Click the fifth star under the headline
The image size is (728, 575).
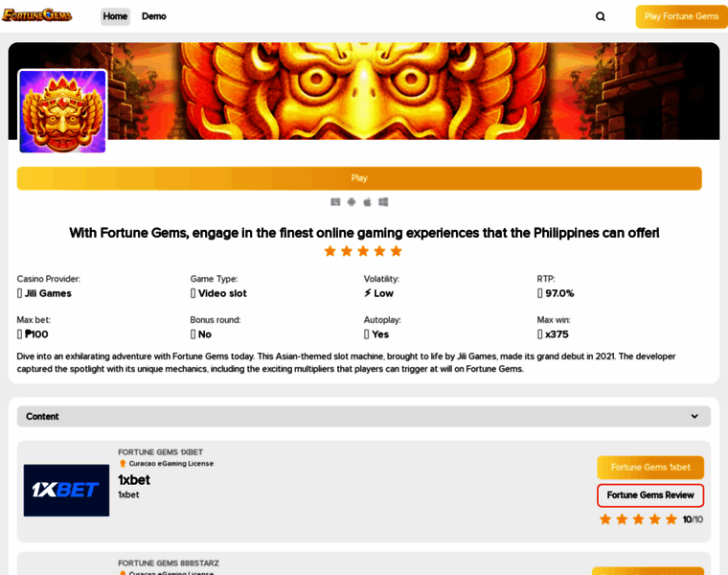pyautogui.click(x=396, y=251)
